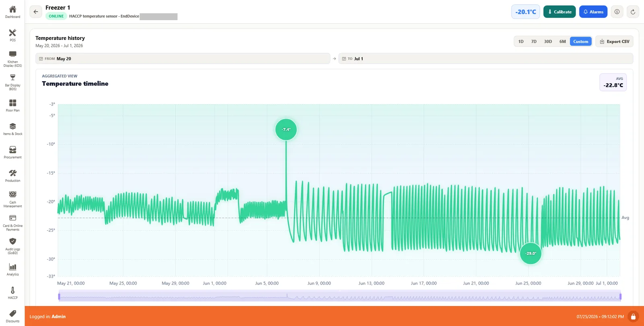
Task: Click the ONLINE status badge
Action: (x=56, y=16)
